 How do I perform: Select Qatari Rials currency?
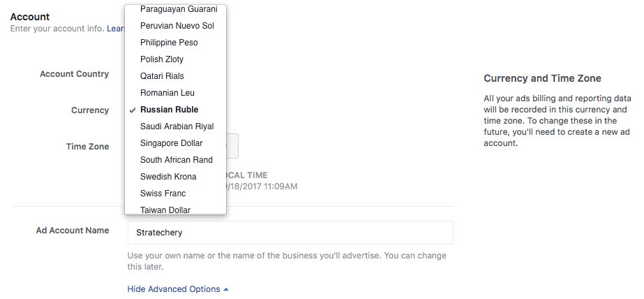(x=162, y=76)
